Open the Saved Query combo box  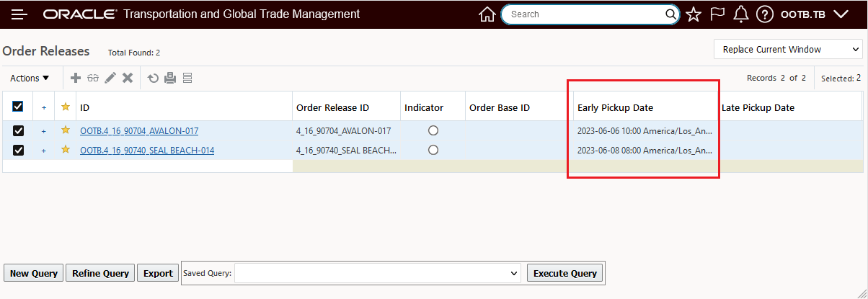(x=377, y=273)
